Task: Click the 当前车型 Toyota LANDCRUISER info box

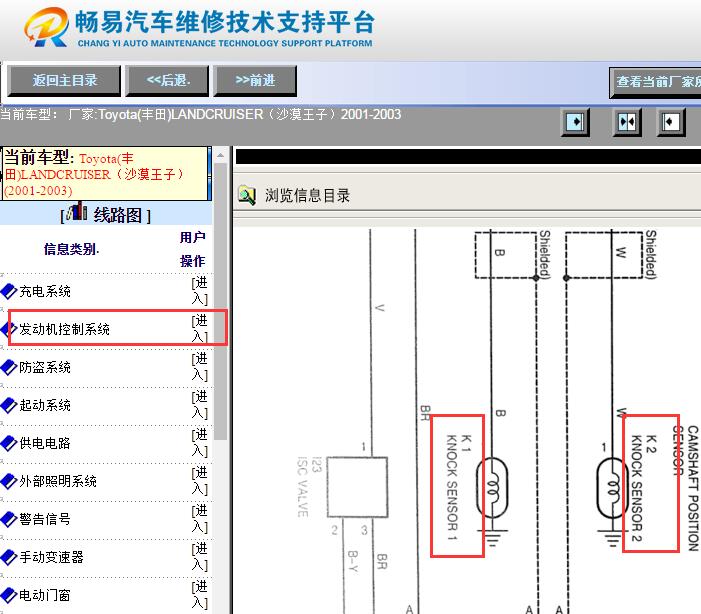Action: coord(105,174)
